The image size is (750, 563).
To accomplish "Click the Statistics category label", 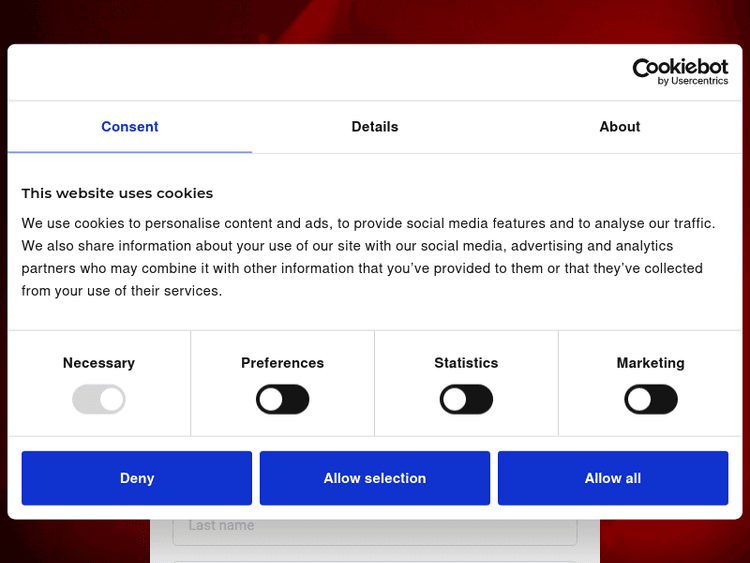I will [x=466, y=363].
